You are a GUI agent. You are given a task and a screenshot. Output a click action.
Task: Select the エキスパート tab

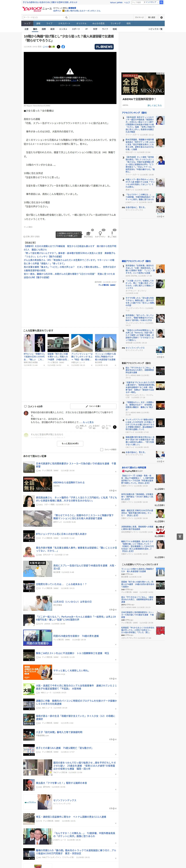(64, 24)
